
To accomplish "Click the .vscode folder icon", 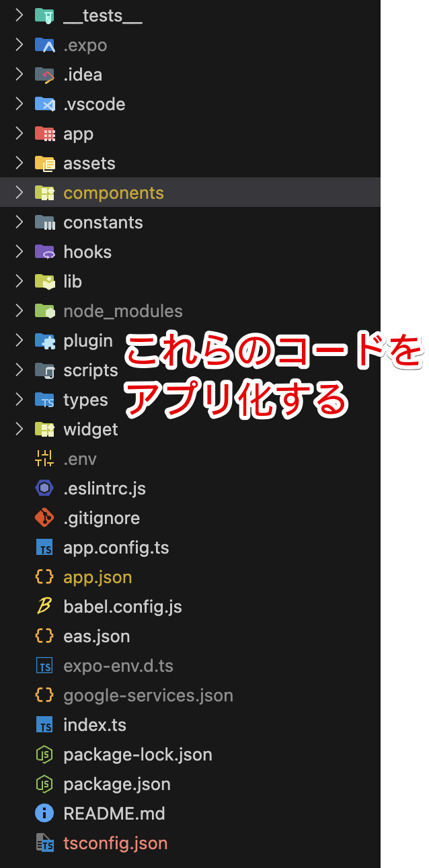I will coord(44,104).
